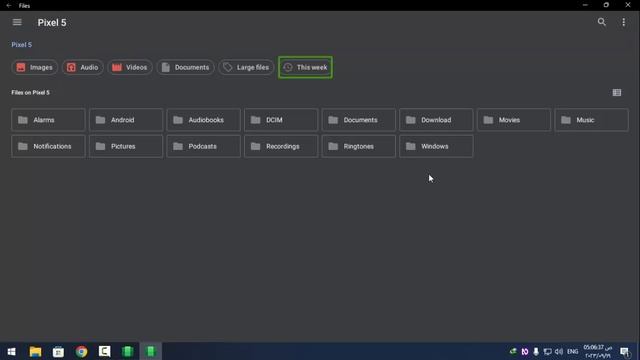Image resolution: width=640 pixels, height=360 pixels.
Task: Open the hamburger navigation menu
Action: click(x=17, y=22)
